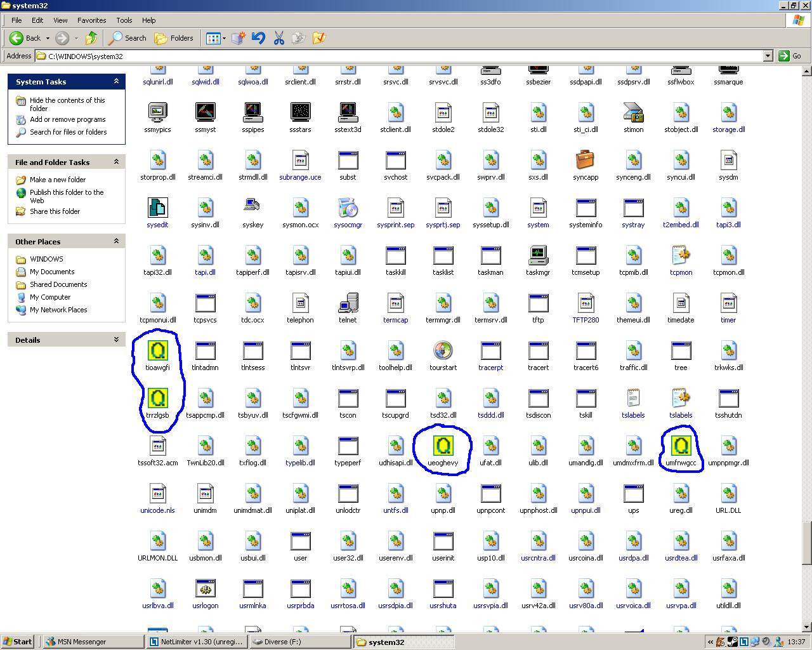Select the telephon file icon
The height and width of the screenshot is (650, 812).
(300, 303)
